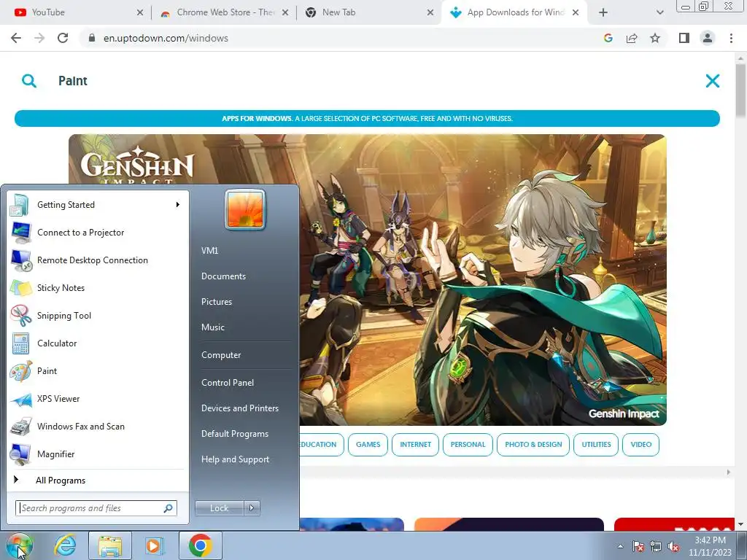Click the taskbar clock

pos(710,546)
